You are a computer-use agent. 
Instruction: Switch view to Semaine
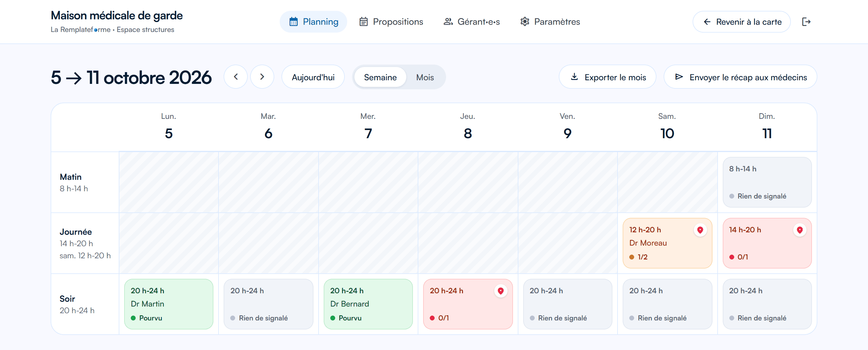tap(380, 77)
